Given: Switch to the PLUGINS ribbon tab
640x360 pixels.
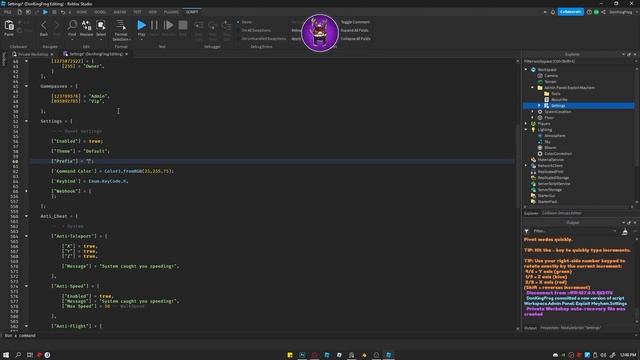Looking at the screenshot, I should [171, 12].
